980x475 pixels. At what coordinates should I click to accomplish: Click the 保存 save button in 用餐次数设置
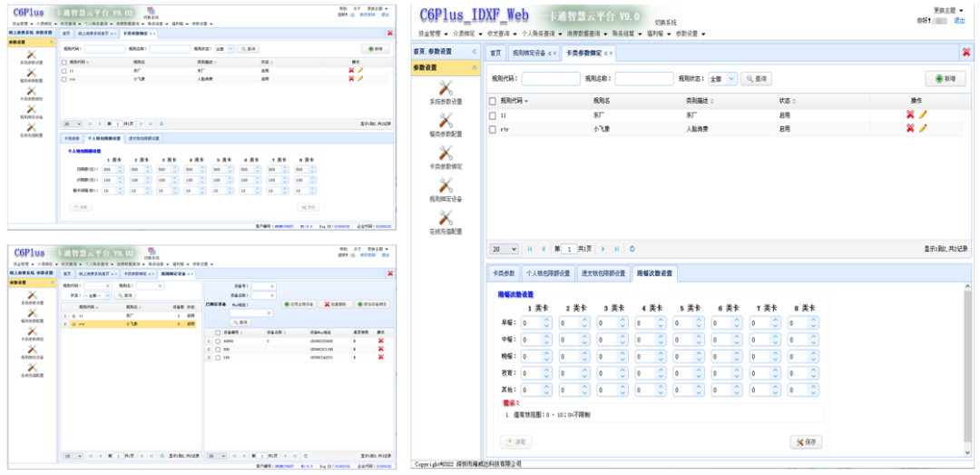[x=807, y=441]
